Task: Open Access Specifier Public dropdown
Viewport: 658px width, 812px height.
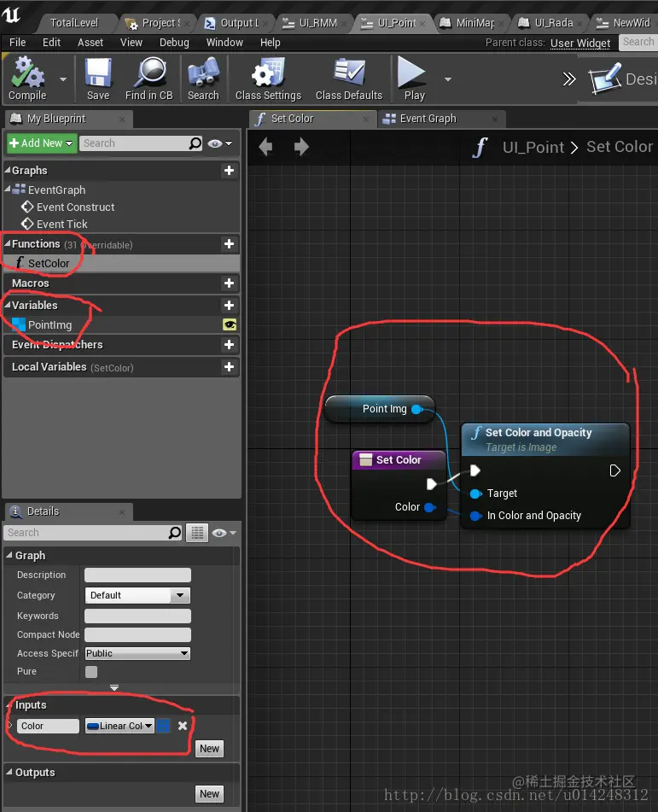Action: pos(137,653)
